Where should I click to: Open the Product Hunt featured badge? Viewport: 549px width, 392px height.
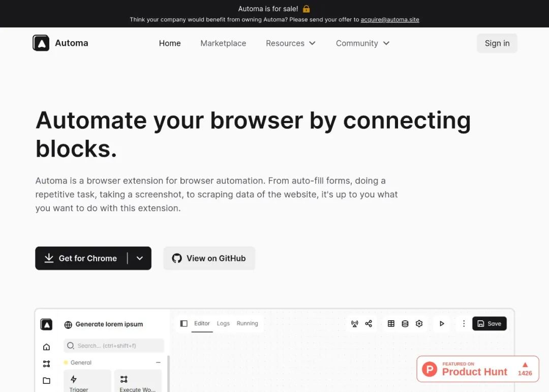tap(477, 369)
